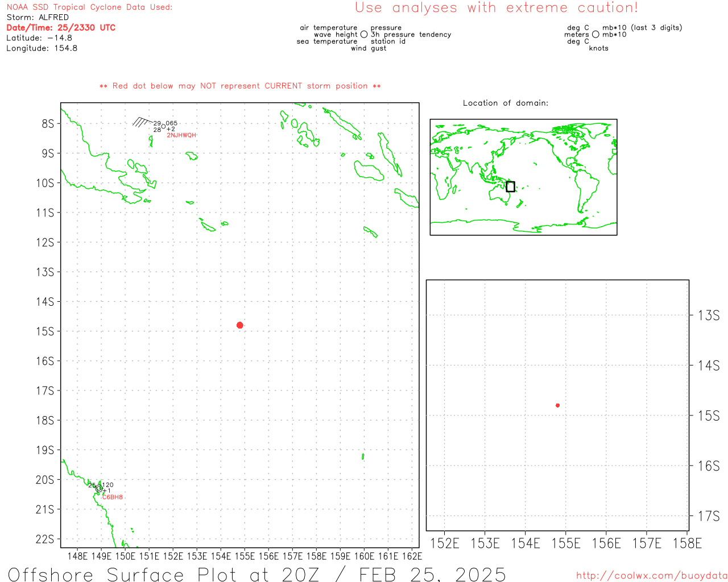Screen dimensions: 728x582
Task: Click the 155E label on the inset map
Action: click(x=566, y=543)
